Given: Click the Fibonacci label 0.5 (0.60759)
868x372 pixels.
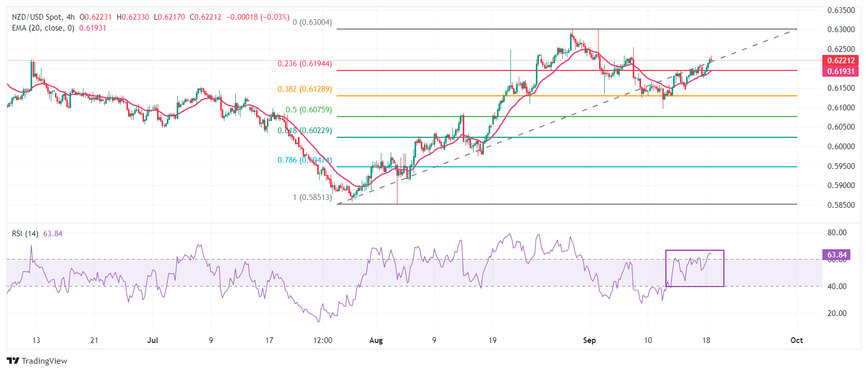Looking at the screenshot, I should click(309, 110).
